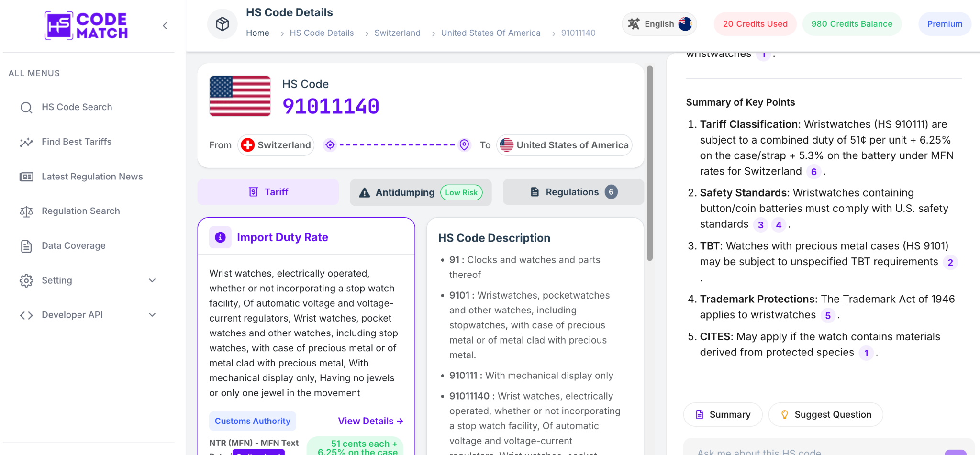Screen dimensions: 980x455
Task: Click the Developer API code icon
Action: pyautogui.click(x=26, y=315)
